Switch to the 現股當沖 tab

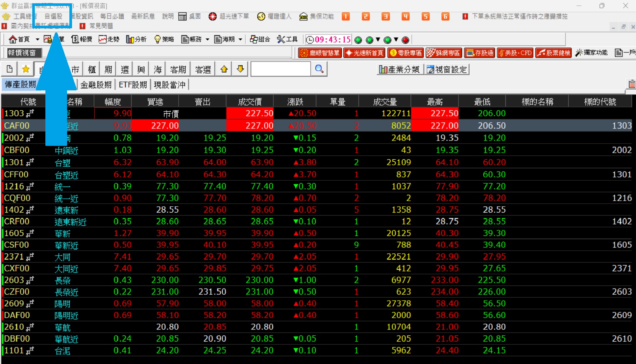click(x=170, y=85)
